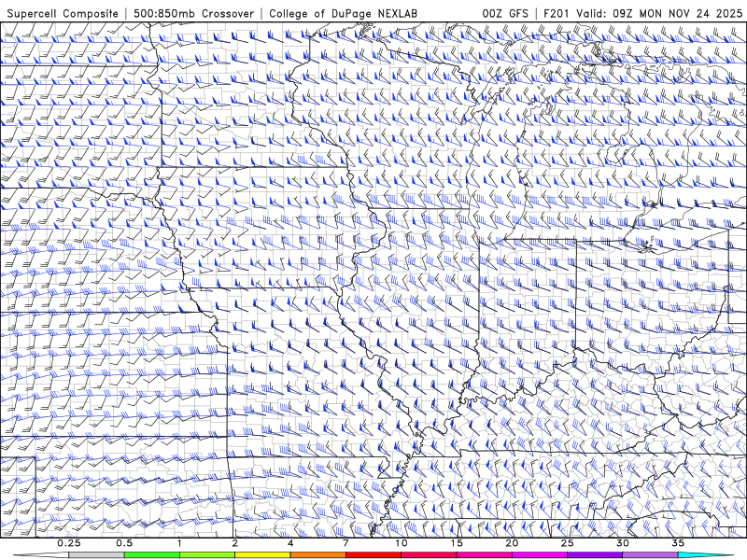Screen dimensions: 747x560
Task: Click the legend value "0.25"
Action: click(x=69, y=543)
